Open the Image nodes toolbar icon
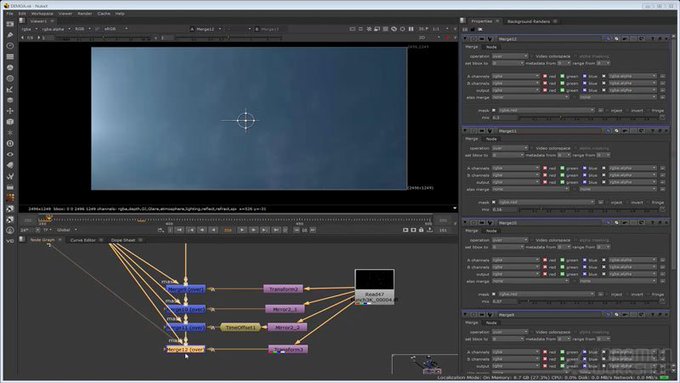Image resolution: width=680 pixels, height=383 pixels. click(x=10, y=24)
